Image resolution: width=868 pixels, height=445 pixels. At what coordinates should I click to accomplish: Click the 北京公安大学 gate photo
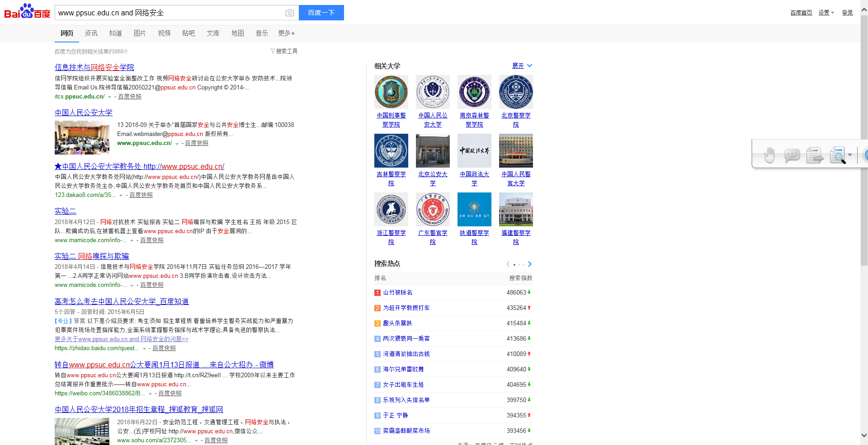point(433,150)
